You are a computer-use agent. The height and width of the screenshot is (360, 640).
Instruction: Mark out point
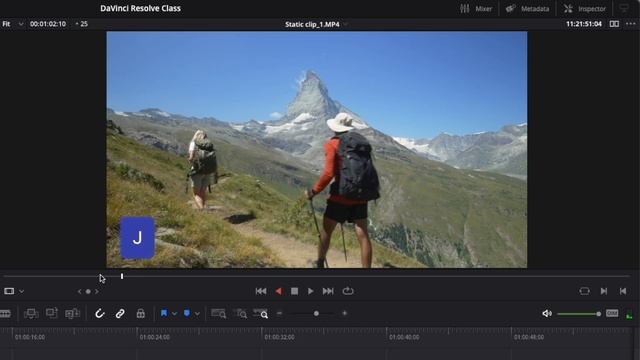coord(623,291)
